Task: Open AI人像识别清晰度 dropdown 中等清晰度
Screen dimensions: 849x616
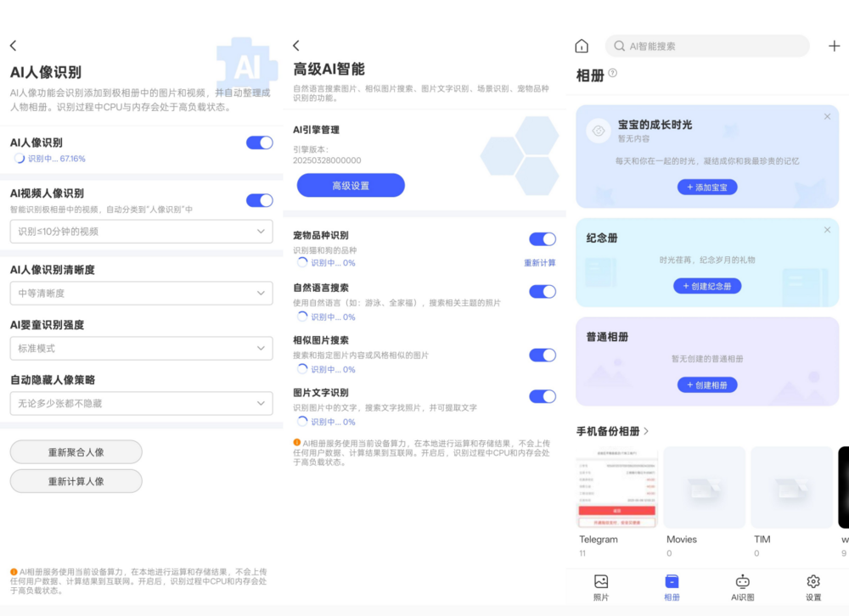Action: pyautogui.click(x=141, y=294)
